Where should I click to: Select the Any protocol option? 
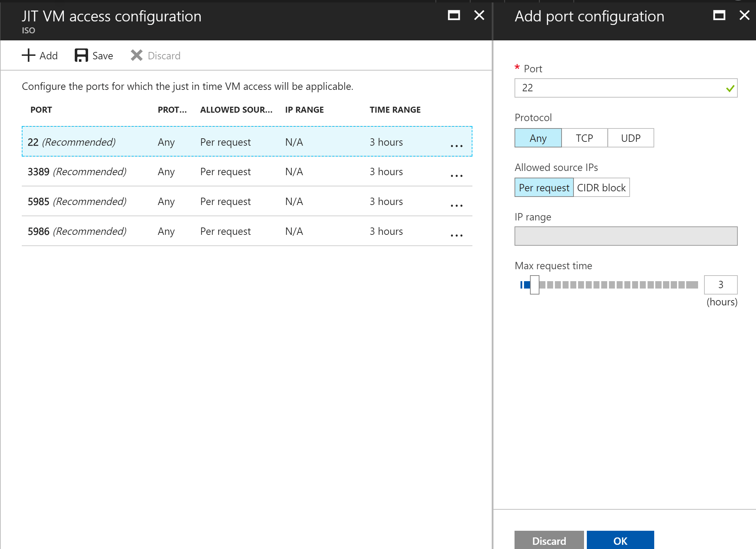click(538, 138)
